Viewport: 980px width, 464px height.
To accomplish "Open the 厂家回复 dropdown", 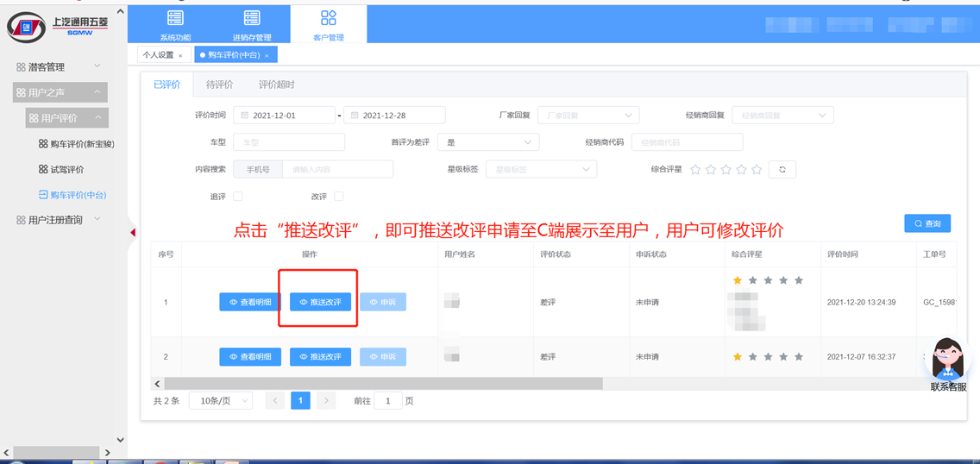I will pos(588,116).
